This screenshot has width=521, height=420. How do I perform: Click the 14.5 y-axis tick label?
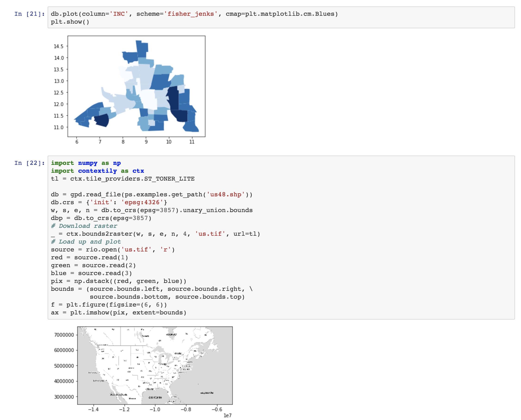click(x=59, y=46)
